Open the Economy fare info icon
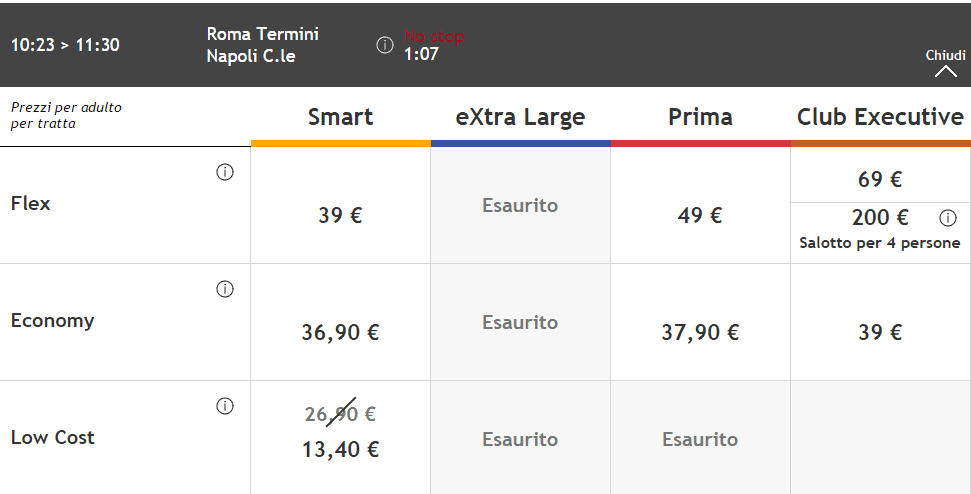 (225, 289)
